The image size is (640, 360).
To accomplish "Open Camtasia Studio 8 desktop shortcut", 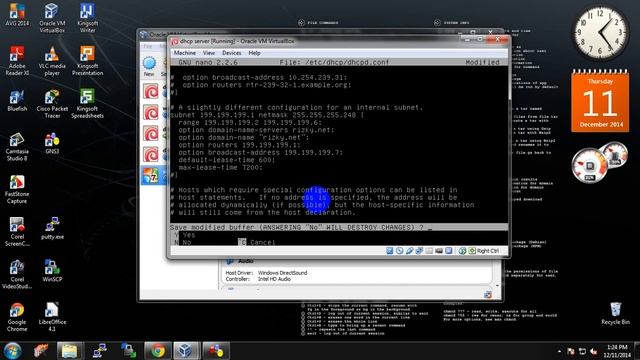I will click(x=17, y=147).
